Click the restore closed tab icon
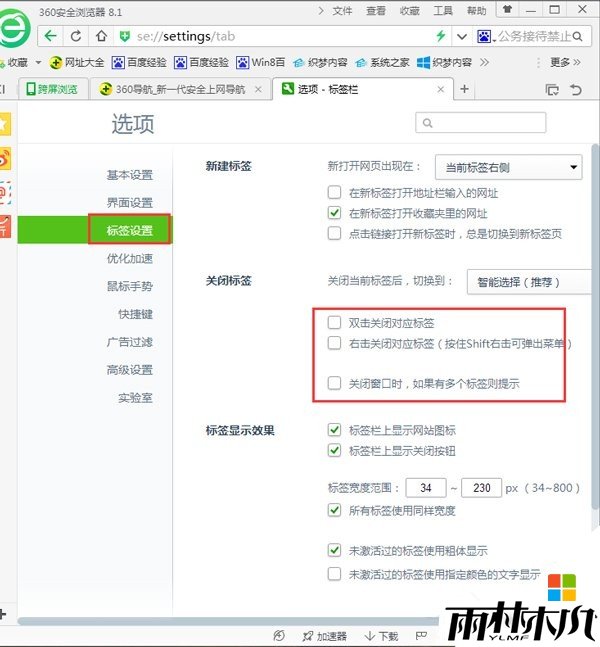Image resolution: width=600 pixels, height=647 pixels. click(x=575, y=89)
